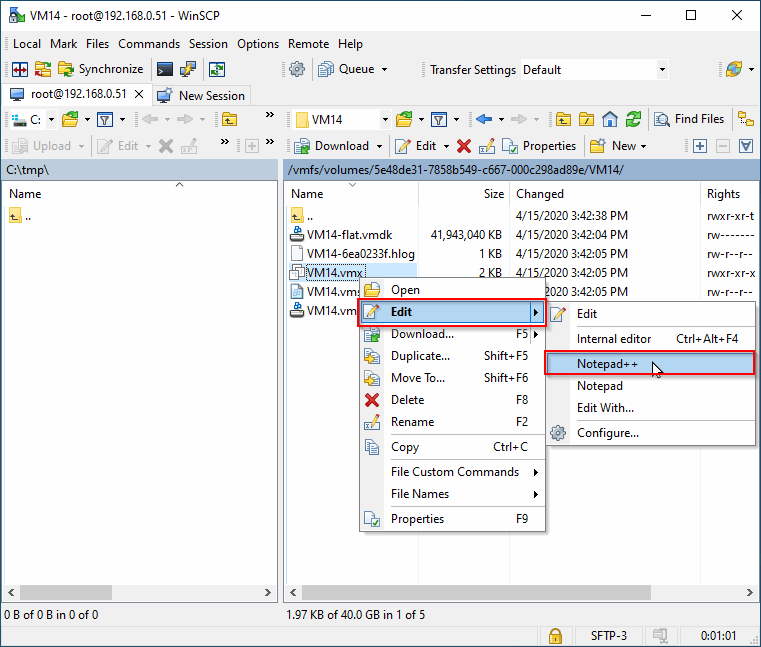Choose Delete in context menu
Image resolution: width=761 pixels, height=647 pixels.
(452, 400)
